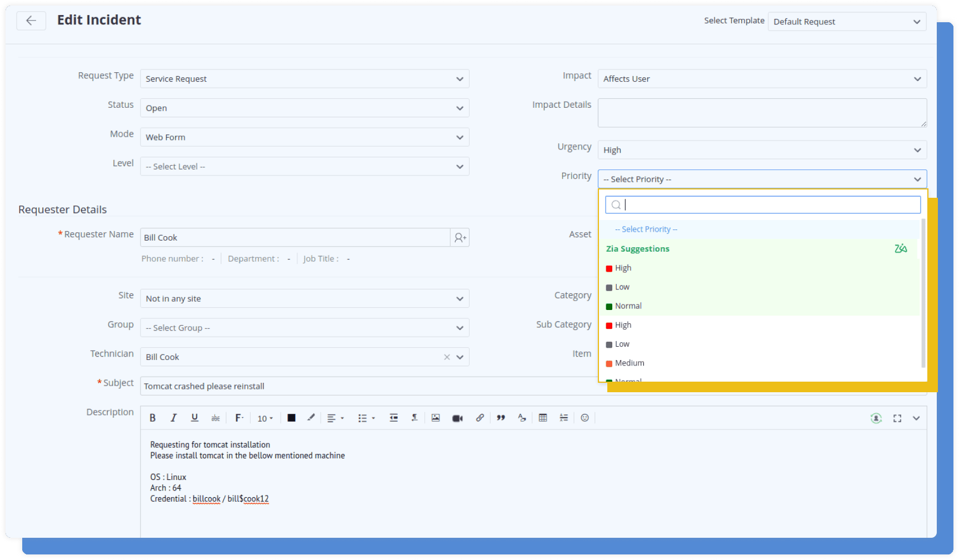Open the Request Type dropdown
This screenshot has height=560, width=959.
pos(304,79)
